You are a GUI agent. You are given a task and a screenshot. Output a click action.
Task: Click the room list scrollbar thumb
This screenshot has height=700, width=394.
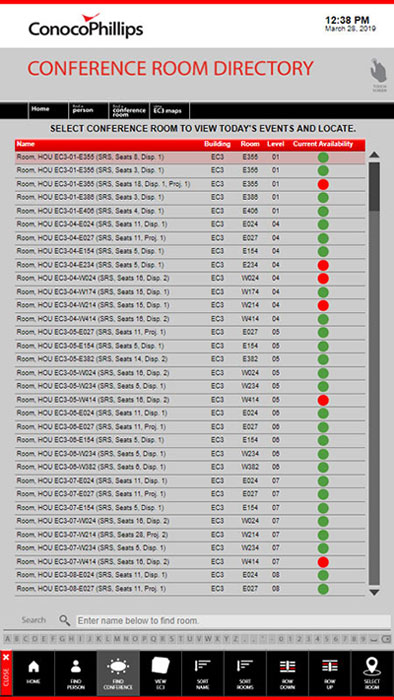[x=374, y=186]
